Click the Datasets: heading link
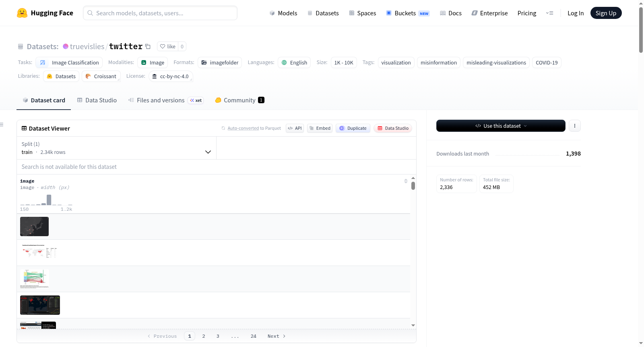This screenshot has width=644, height=347. [43, 46]
